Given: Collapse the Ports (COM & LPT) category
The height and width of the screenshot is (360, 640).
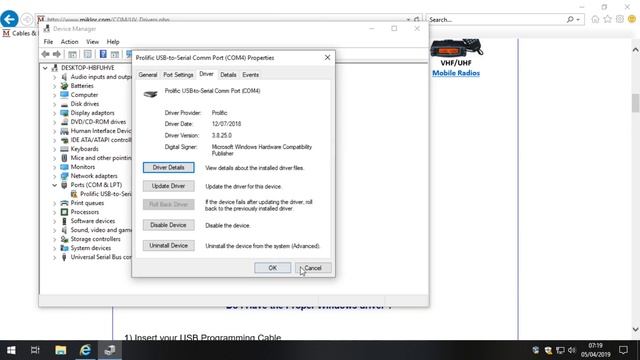Looking at the screenshot, I should [54, 185].
